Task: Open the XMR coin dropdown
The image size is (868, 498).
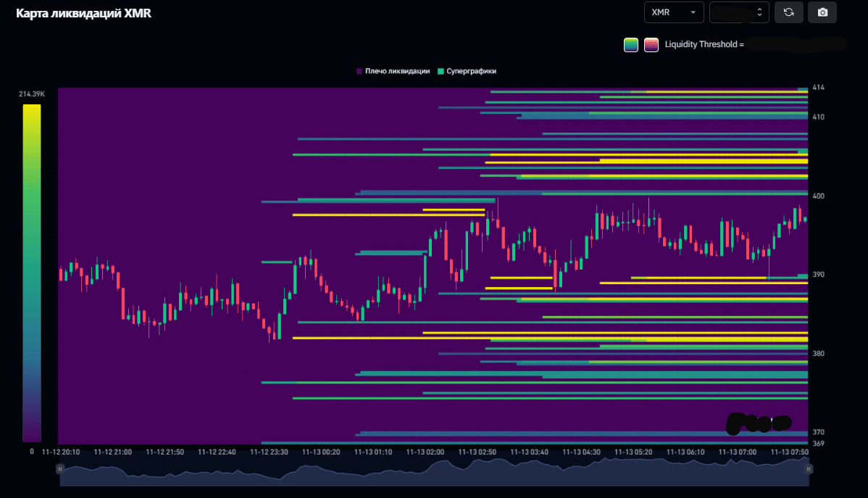Action: (x=672, y=12)
